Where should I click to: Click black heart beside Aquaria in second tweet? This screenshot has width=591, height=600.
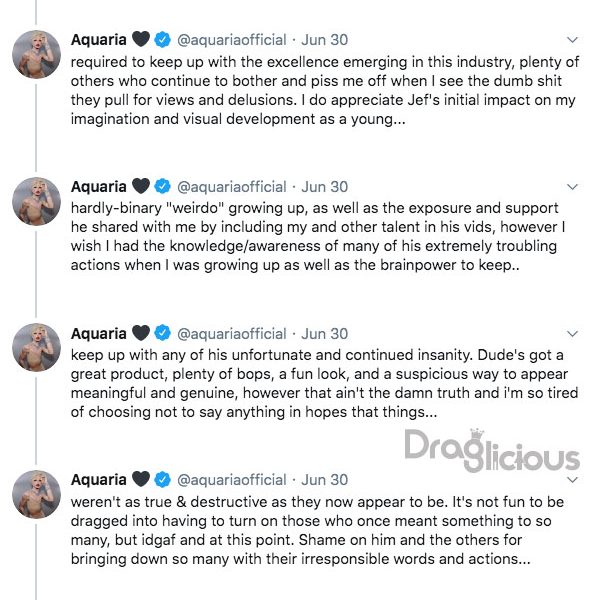141,186
